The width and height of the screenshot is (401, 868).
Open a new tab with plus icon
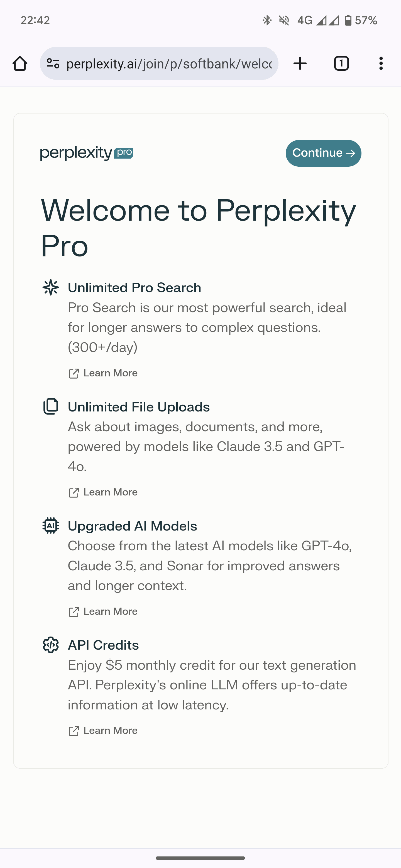300,63
